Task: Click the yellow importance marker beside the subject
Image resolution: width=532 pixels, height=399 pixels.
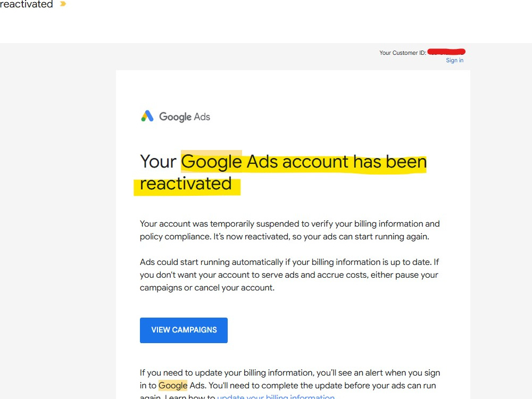Action: pyautogui.click(x=63, y=4)
